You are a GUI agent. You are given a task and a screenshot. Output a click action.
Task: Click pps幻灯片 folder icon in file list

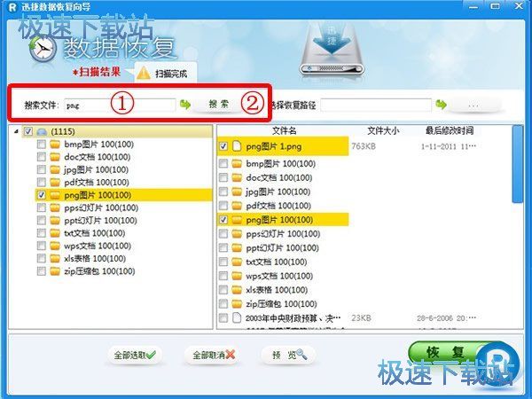(237, 234)
